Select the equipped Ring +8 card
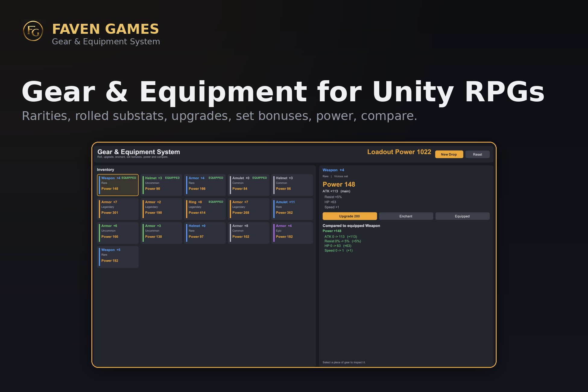This screenshot has width=588, height=392. click(205, 209)
